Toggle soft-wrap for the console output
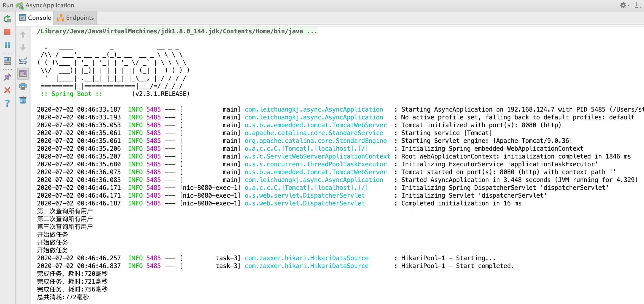The height and width of the screenshot is (304, 644). point(23,60)
